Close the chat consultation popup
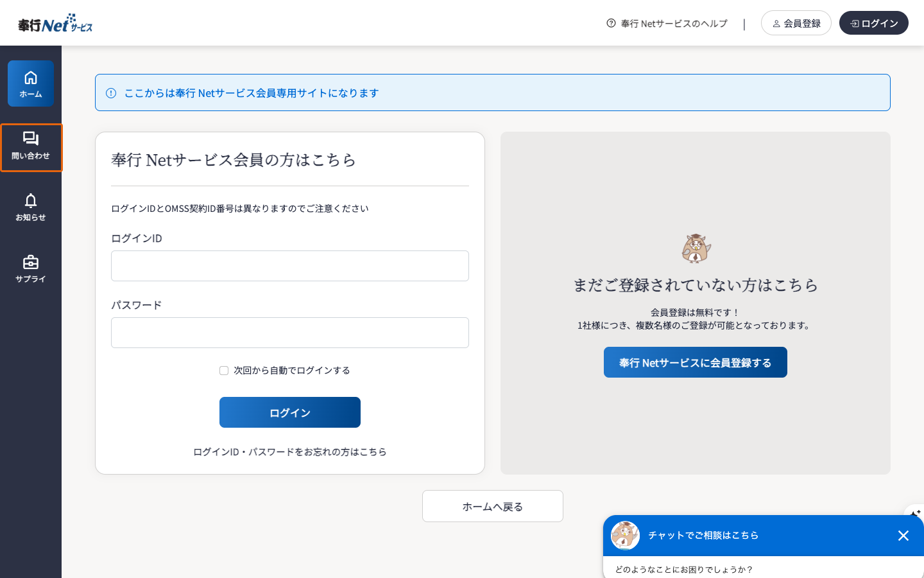 pos(903,535)
